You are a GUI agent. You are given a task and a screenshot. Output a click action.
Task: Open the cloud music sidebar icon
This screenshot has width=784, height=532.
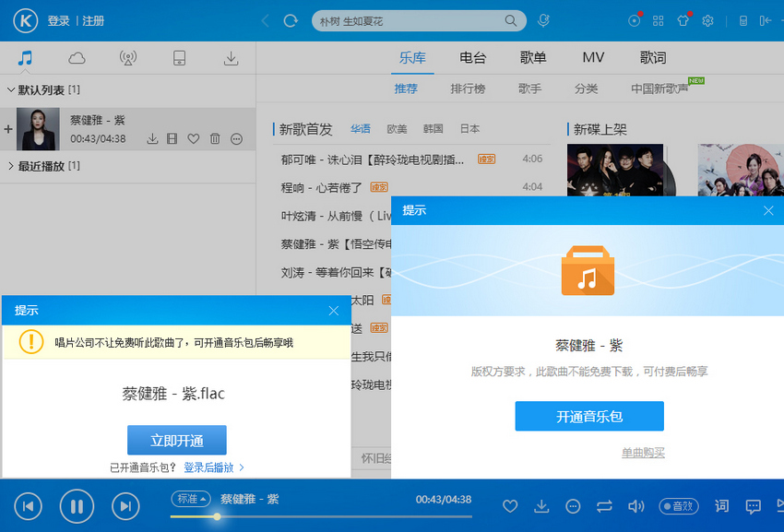point(77,57)
